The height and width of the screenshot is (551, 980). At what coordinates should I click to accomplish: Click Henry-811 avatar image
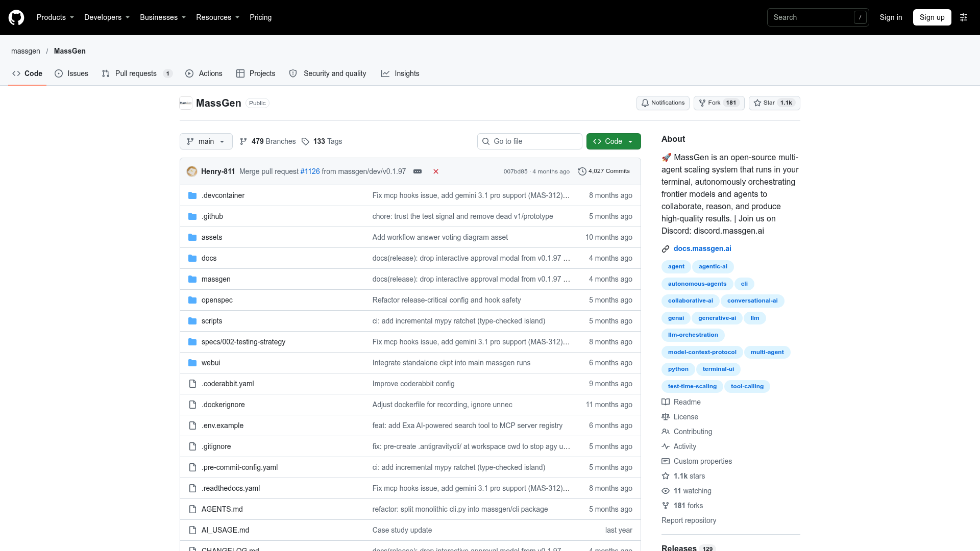pyautogui.click(x=192, y=171)
